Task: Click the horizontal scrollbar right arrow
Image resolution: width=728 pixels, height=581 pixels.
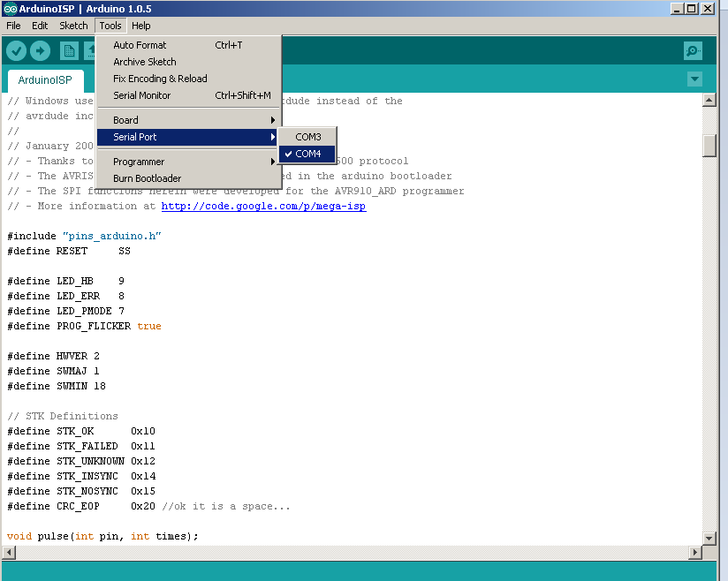Action: tap(695, 552)
